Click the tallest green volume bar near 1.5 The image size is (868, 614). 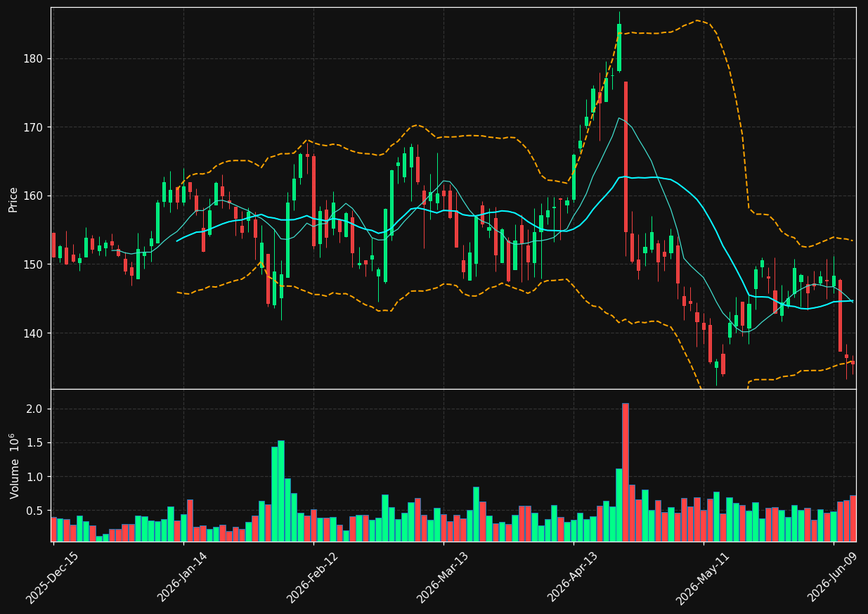(281, 491)
